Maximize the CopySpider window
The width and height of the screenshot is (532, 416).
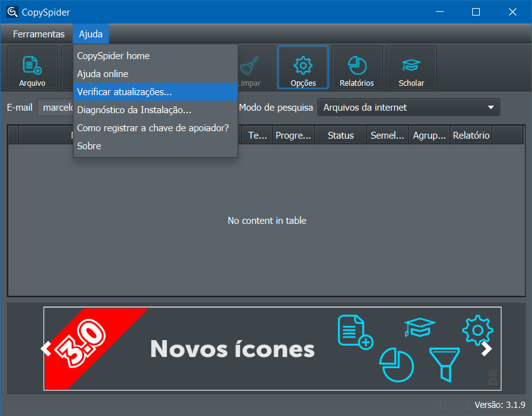[x=476, y=12]
